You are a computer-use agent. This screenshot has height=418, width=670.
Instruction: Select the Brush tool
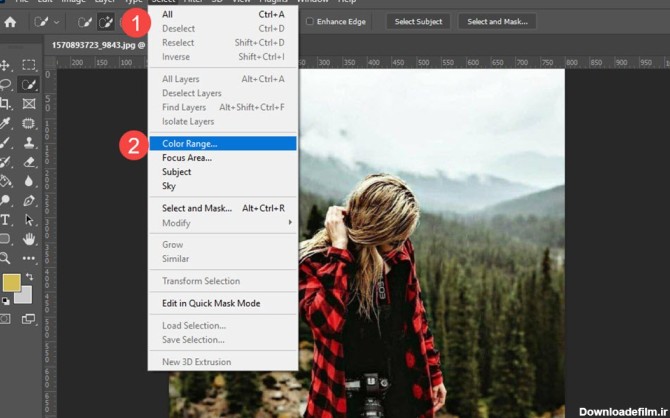coord(5,142)
